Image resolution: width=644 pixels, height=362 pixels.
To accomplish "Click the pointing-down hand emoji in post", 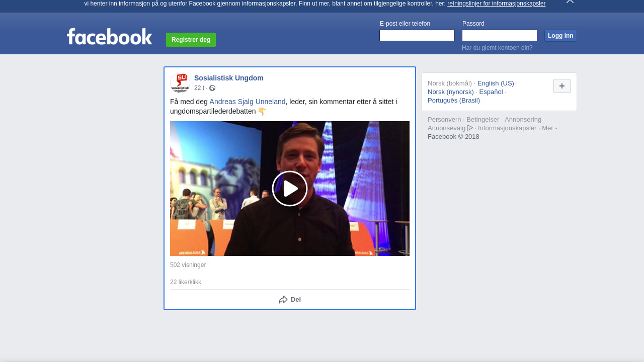I will [262, 111].
